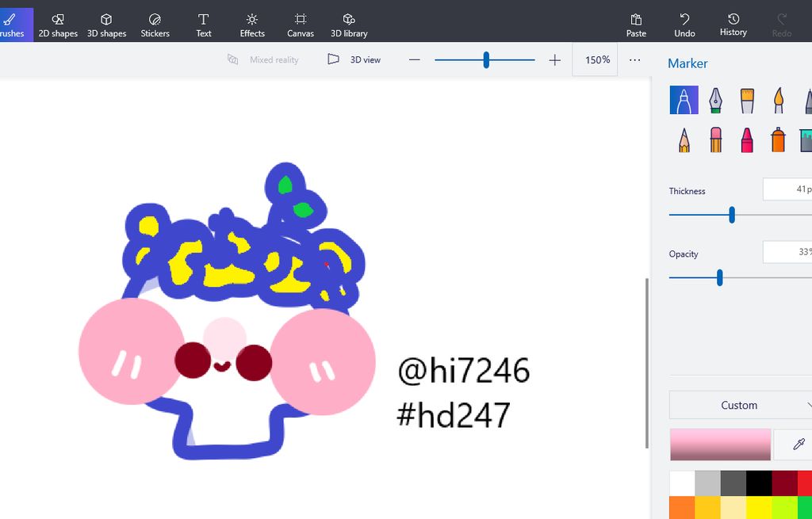Image resolution: width=812 pixels, height=519 pixels.
Task: Choose the gold color swatch
Action: coord(708,508)
